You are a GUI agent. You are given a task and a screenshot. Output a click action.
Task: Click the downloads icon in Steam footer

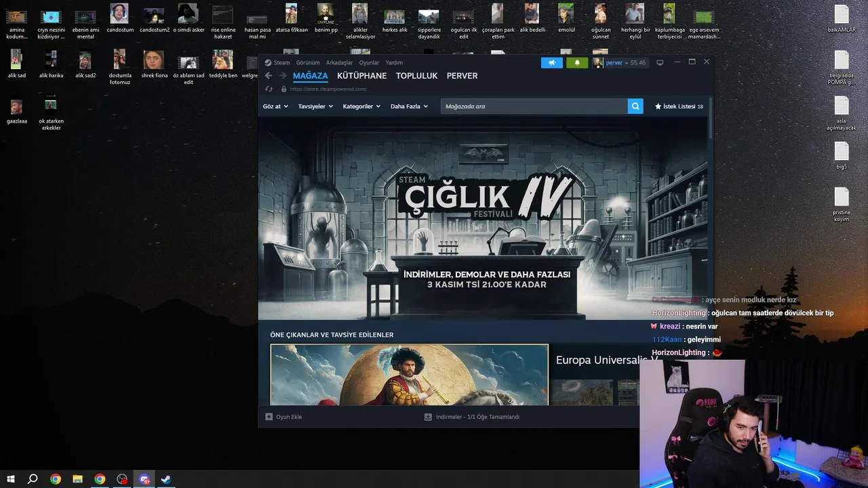(x=428, y=417)
